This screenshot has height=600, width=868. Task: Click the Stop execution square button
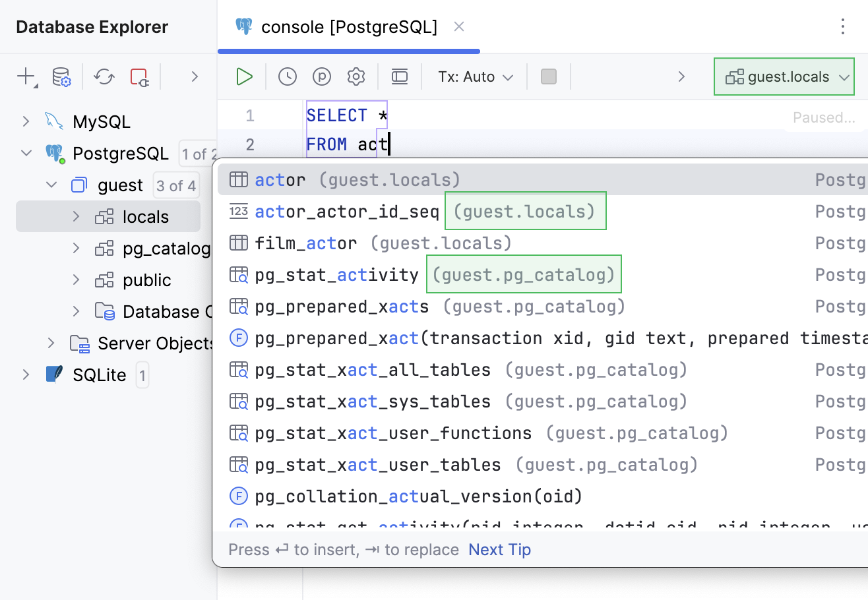click(549, 76)
